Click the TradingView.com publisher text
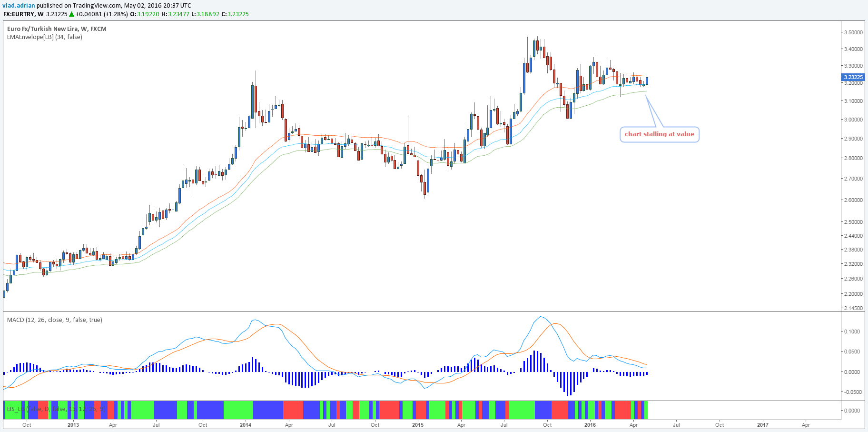Image resolution: width=868 pixels, height=432 pixels. [97, 6]
